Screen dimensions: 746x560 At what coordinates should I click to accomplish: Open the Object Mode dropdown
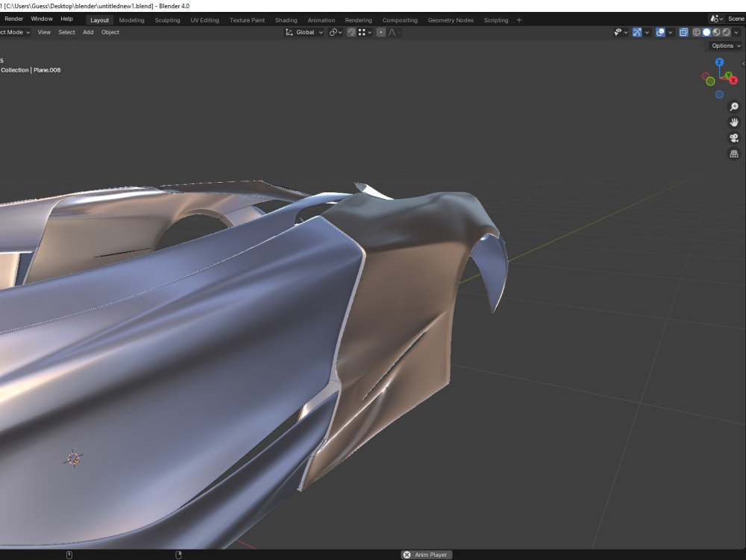(15, 32)
